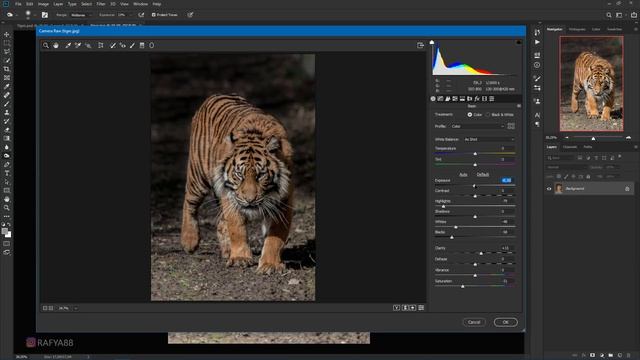Open the HSL Adjustments panel icon
This screenshot has height=360, width=640.
455,99
